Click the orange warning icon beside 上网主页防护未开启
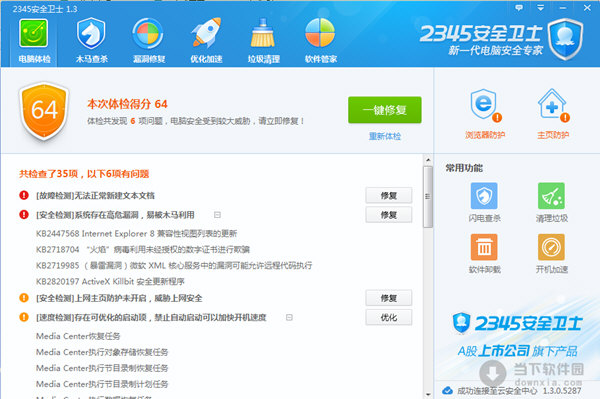600x399 pixels. (x=24, y=298)
